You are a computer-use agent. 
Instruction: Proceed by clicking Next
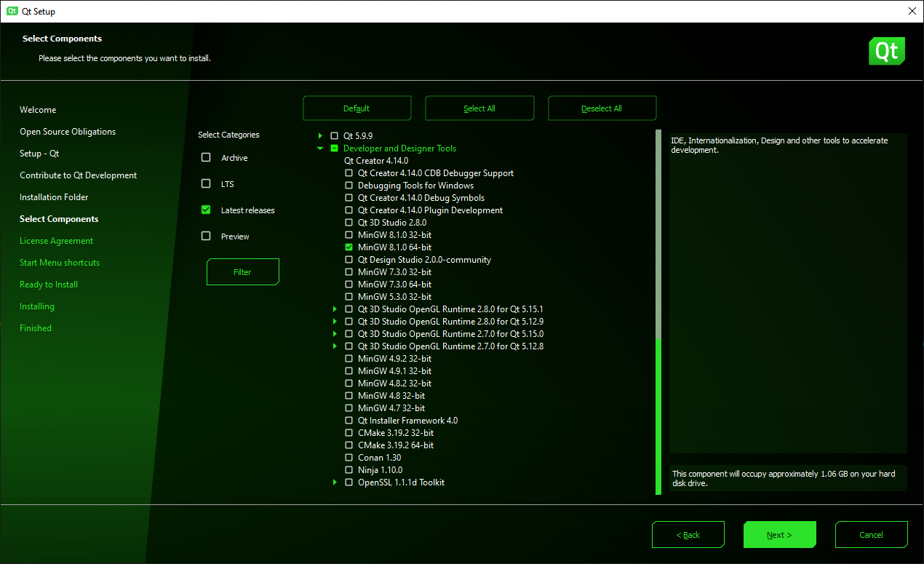(780, 535)
